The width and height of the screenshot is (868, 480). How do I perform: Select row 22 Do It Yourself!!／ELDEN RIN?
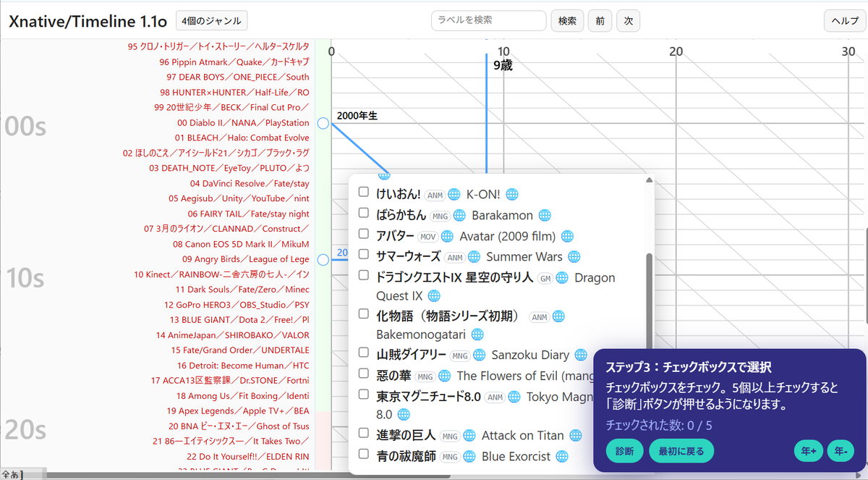(247, 457)
